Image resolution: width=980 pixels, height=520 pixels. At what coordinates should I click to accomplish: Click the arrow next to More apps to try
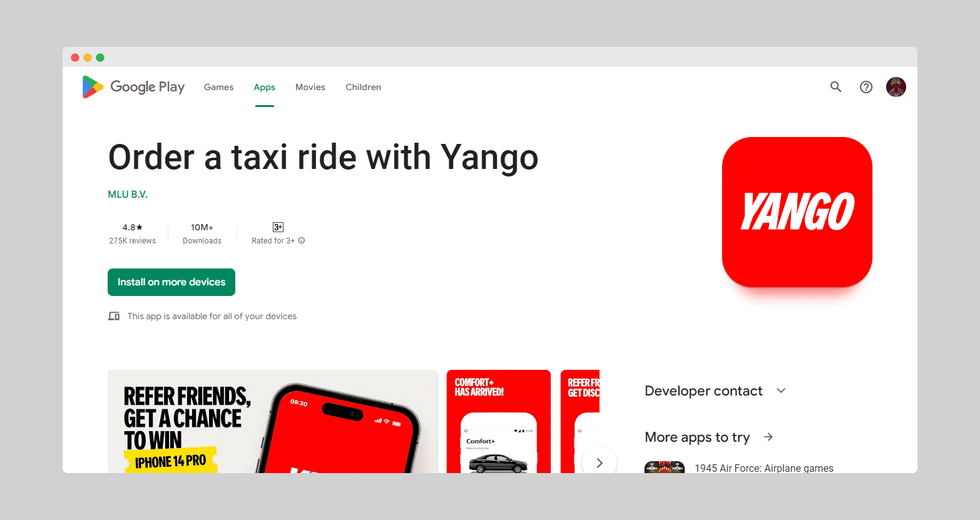pos(768,437)
